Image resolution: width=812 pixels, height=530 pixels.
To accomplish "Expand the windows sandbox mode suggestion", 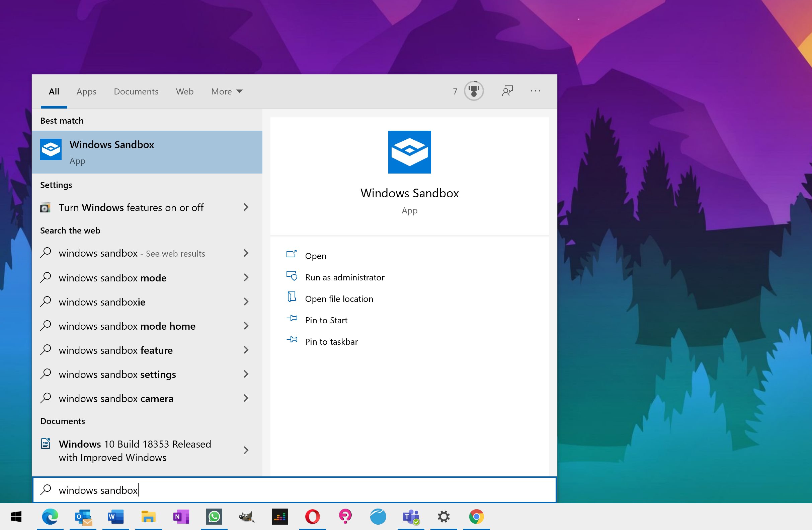I will 247,278.
